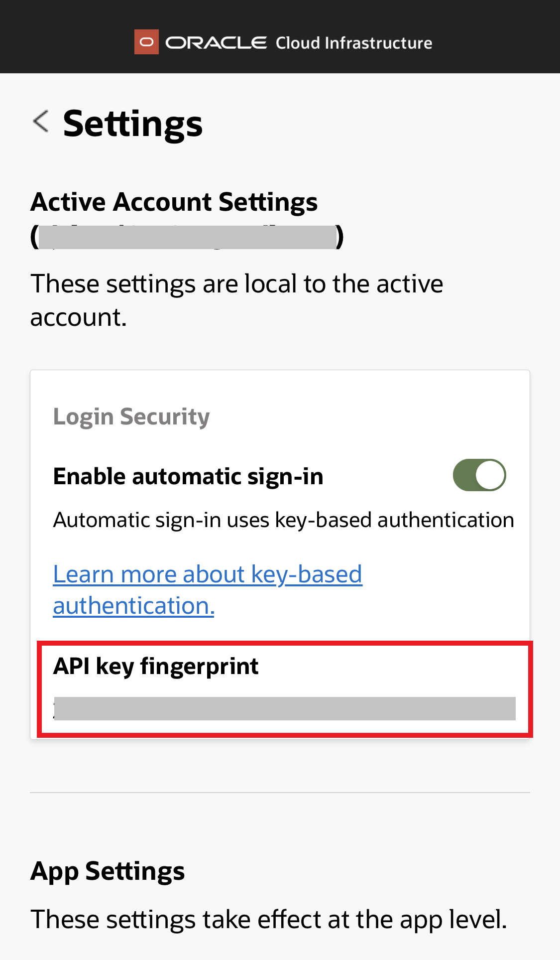Image resolution: width=560 pixels, height=960 pixels.
Task: Click the 'Enable automatic sign-in' label
Action: point(188,476)
